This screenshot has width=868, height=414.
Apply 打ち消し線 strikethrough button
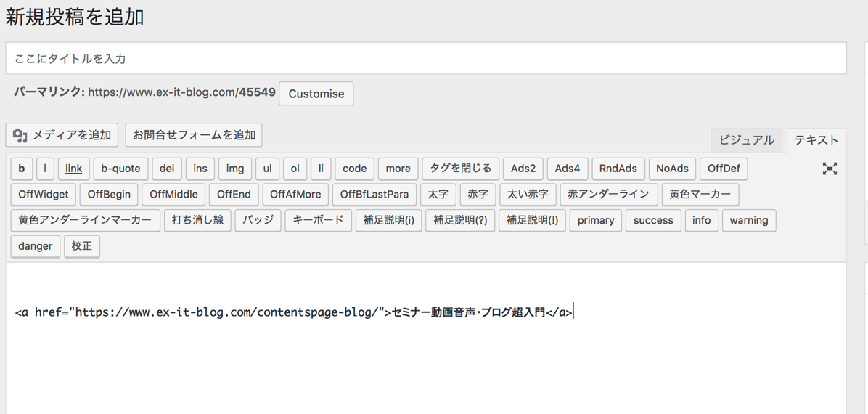[x=197, y=221]
